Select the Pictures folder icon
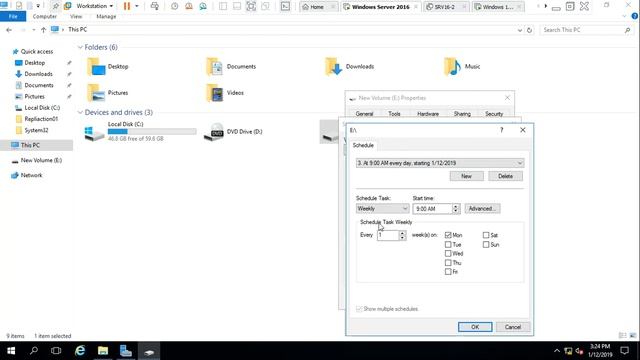640x360 pixels. 96,93
